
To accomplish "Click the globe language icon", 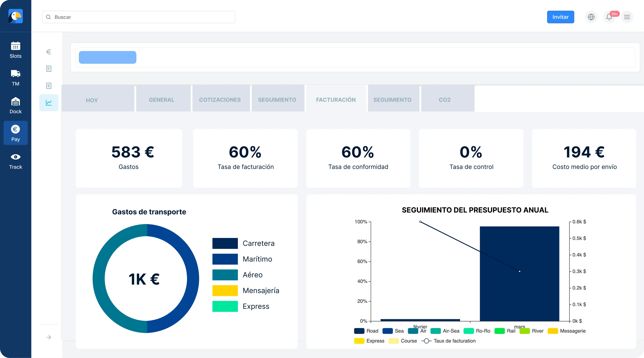I will pyautogui.click(x=591, y=17).
